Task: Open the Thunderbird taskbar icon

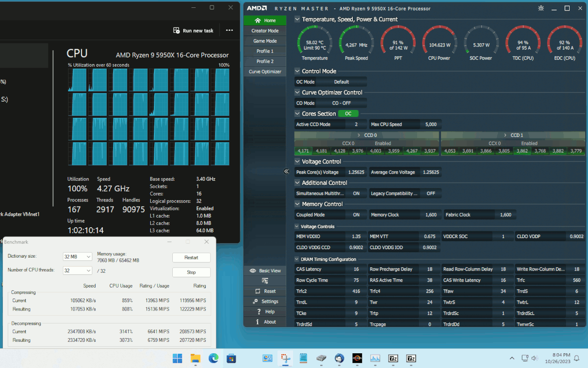Action: pyautogui.click(x=339, y=358)
